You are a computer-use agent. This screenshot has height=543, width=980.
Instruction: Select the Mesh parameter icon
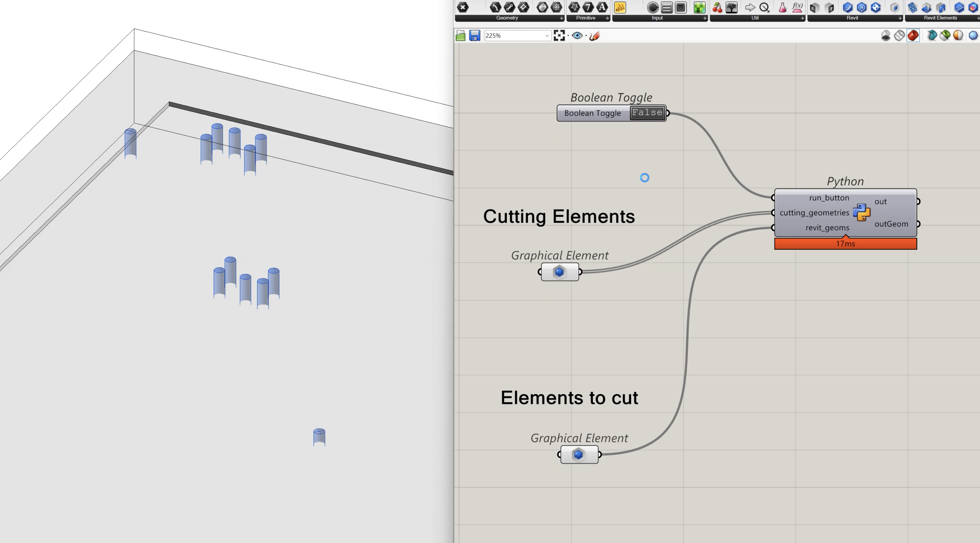point(557,7)
